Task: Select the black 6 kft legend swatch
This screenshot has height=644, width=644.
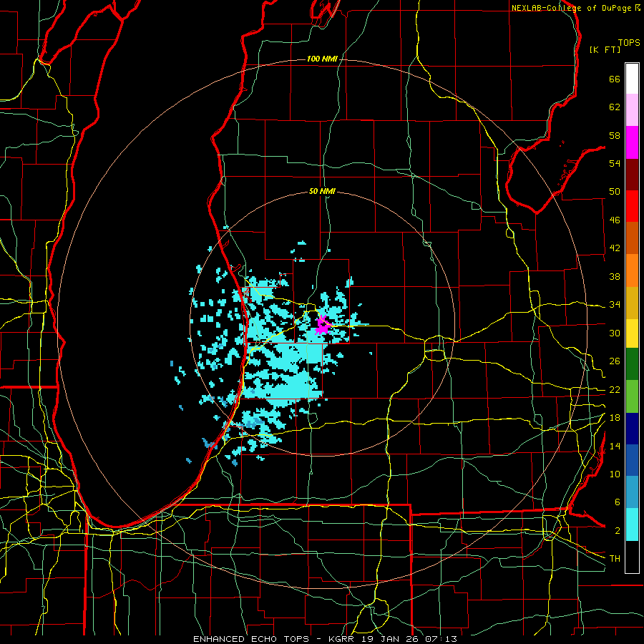Action: click(x=632, y=557)
